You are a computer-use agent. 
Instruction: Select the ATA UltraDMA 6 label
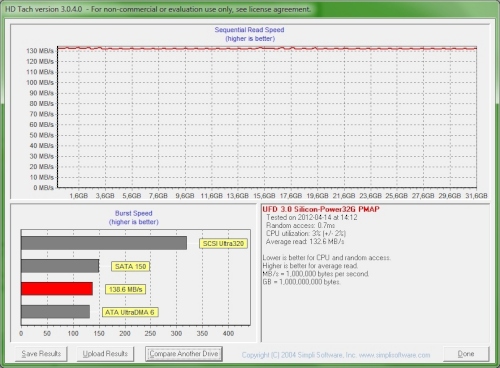(x=130, y=312)
